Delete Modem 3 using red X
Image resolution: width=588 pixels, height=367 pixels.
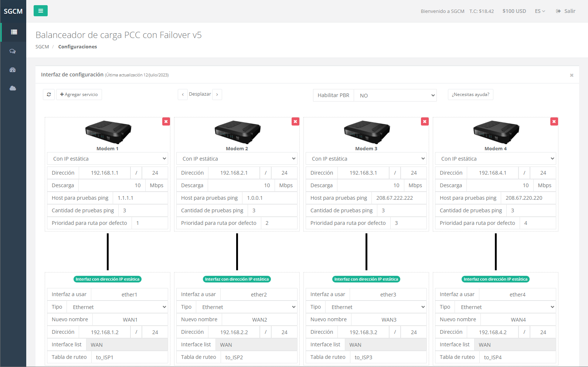425,121
